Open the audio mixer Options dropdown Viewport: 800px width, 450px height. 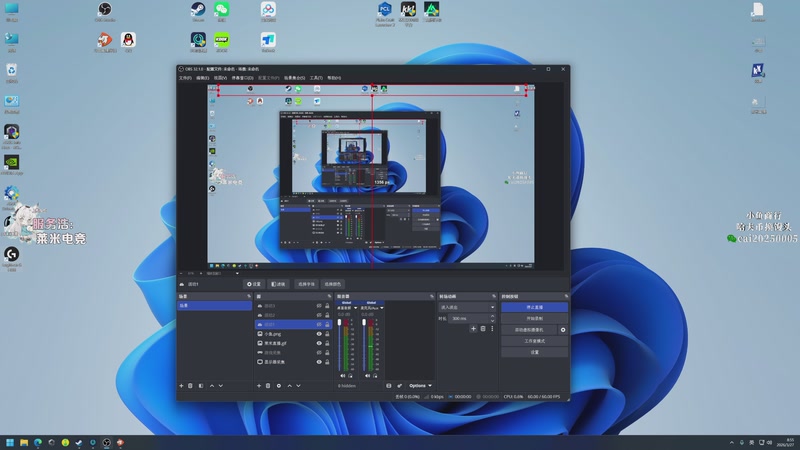[x=420, y=385]
